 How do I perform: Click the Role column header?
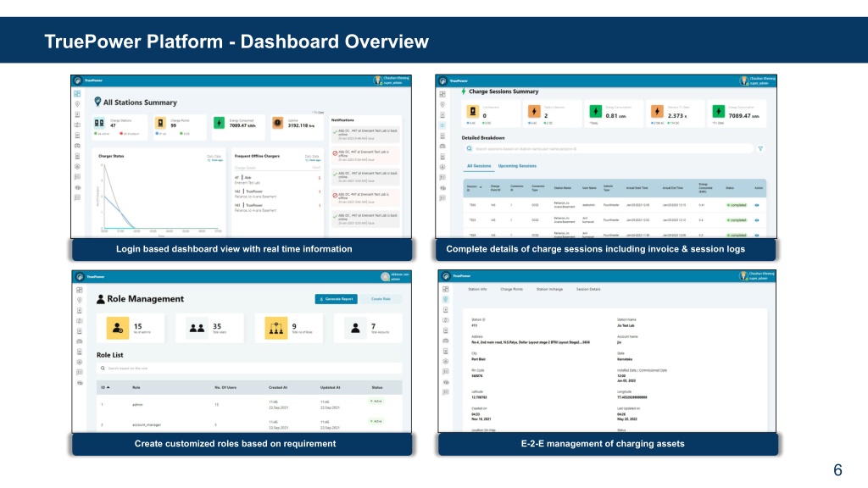click(136, 387)
